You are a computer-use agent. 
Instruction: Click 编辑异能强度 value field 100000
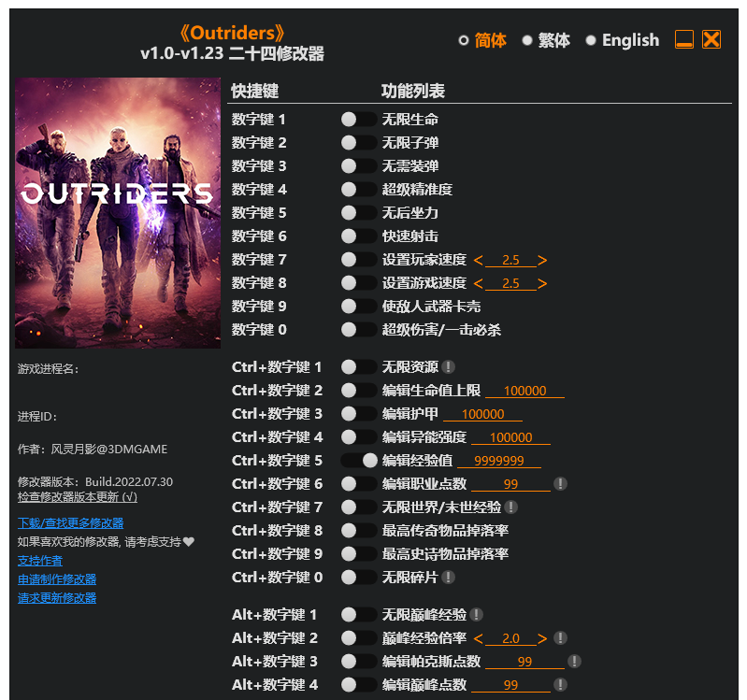pyautogui.click(x=510, y=437)
